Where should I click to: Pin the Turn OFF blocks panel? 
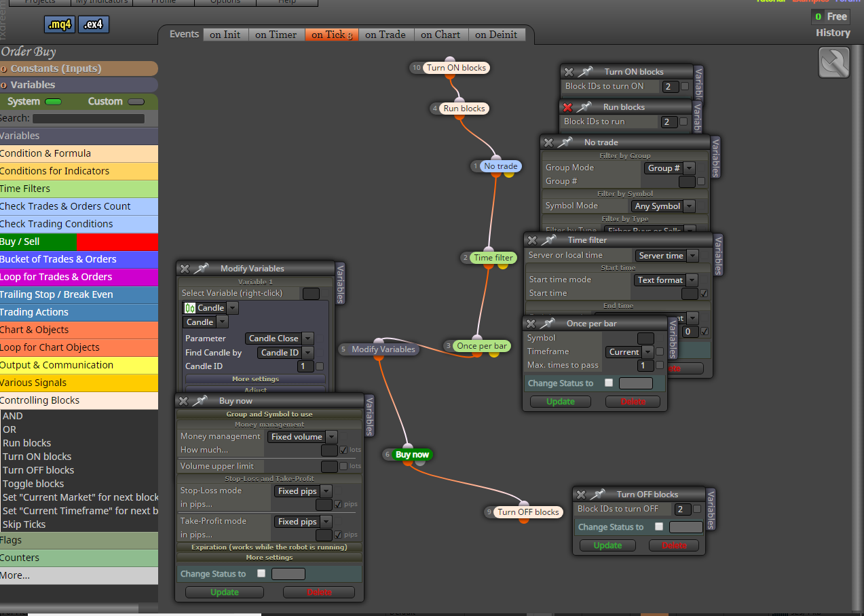tap(597, 495)
